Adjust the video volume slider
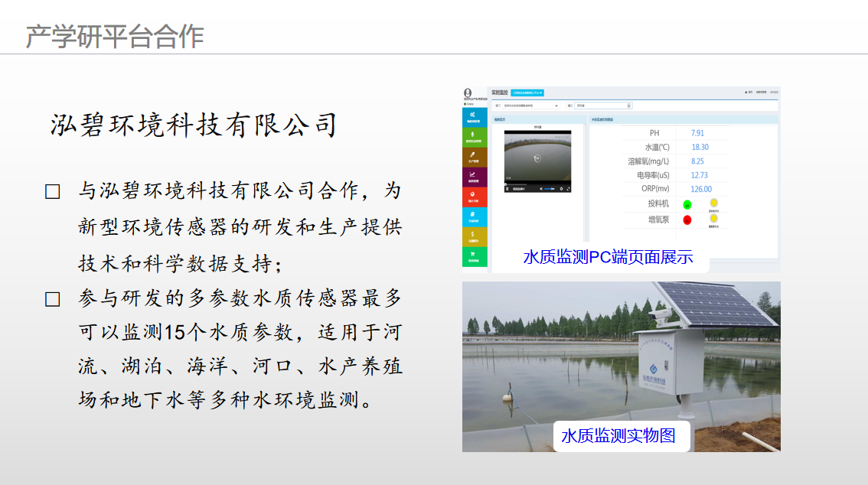This screenshot has height=485, width=868. click(550, 189)
